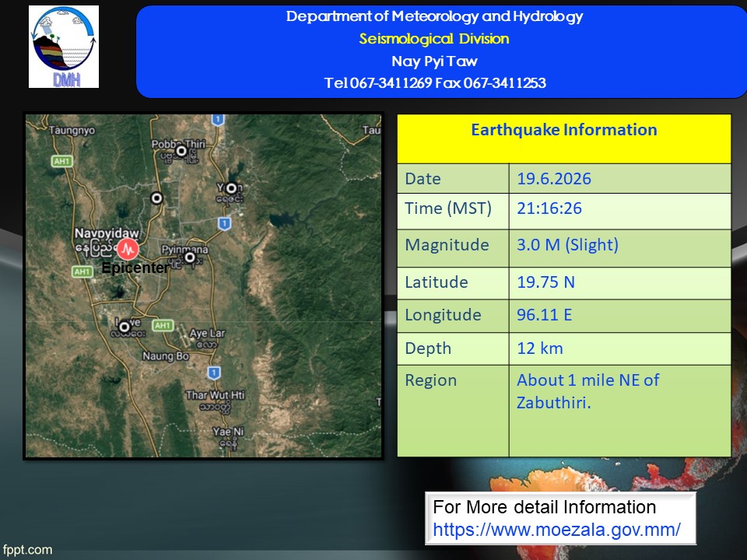
Task: Click the Pobba Thiri location marker
Action: [x=181, y=152]
